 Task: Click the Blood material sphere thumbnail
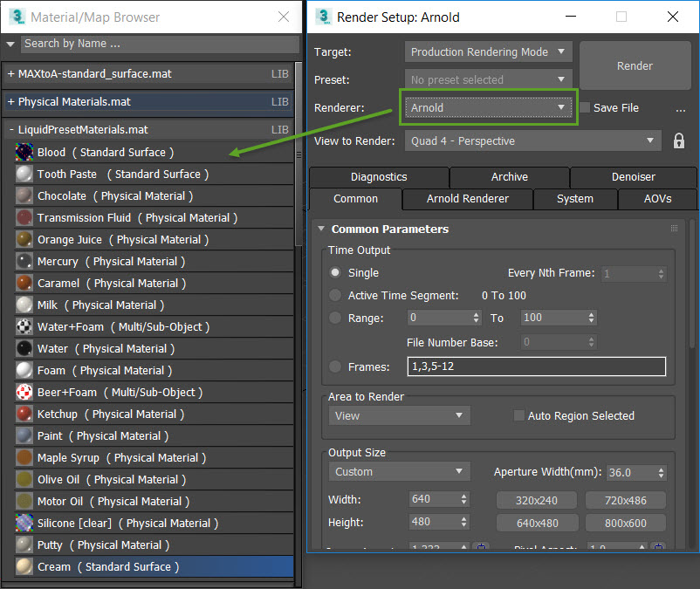(x=24, y=152)
